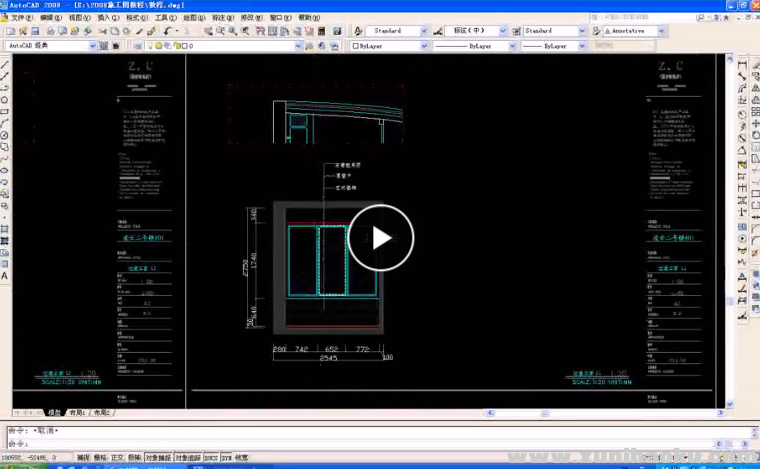Toggle DYN dynamic input in status bar
The image size is (760, 469).
(x=226, y=457)
